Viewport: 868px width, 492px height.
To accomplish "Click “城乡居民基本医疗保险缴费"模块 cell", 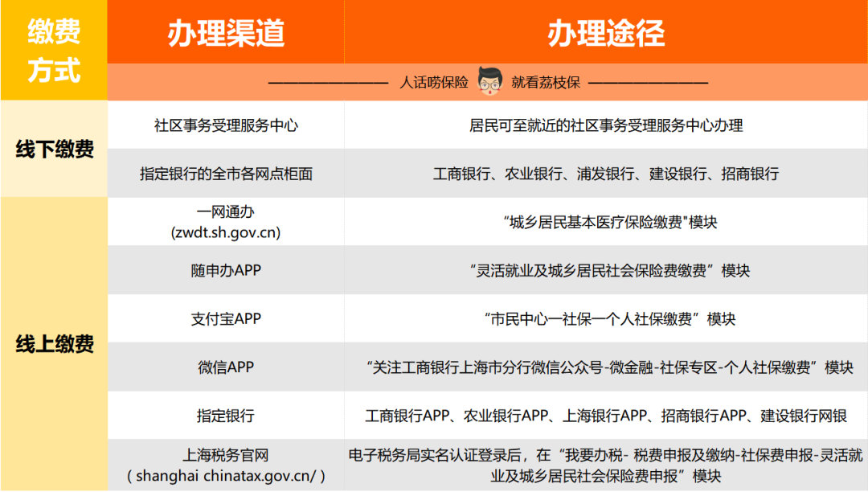I will click(x=606, y=222).
